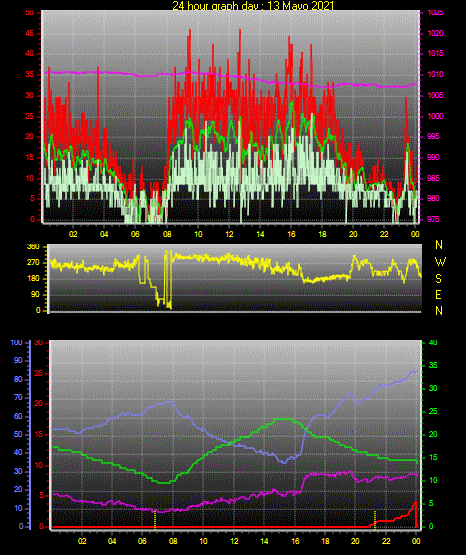Select the 14 hour label under the bottom graph
Viewport: 466px width, 555px height.
[264, 541]
